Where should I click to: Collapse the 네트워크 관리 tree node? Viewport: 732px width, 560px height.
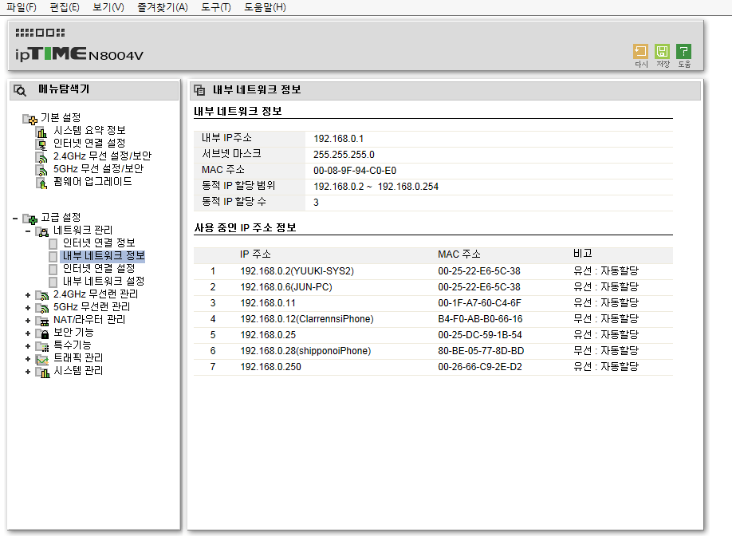click(28, 231)
